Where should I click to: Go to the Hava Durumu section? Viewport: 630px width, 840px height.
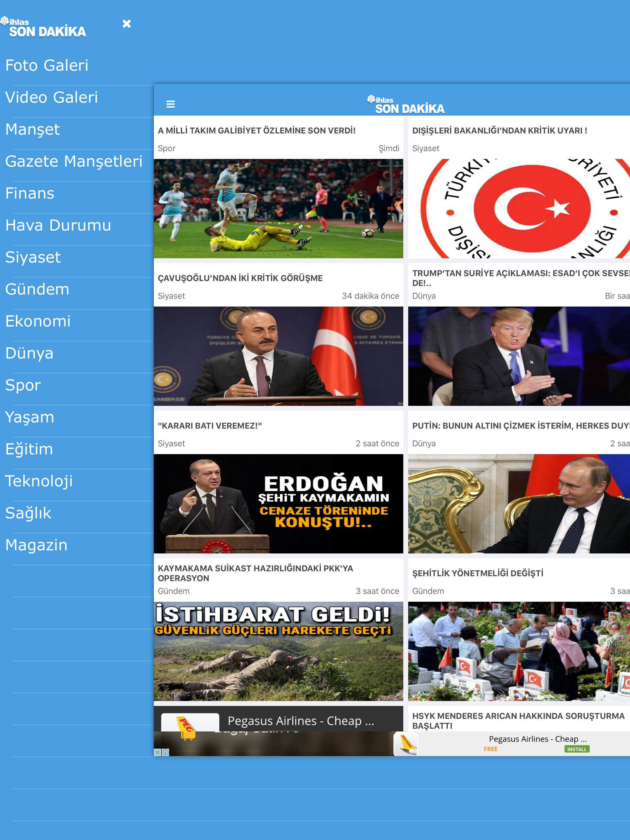(58, 225)
